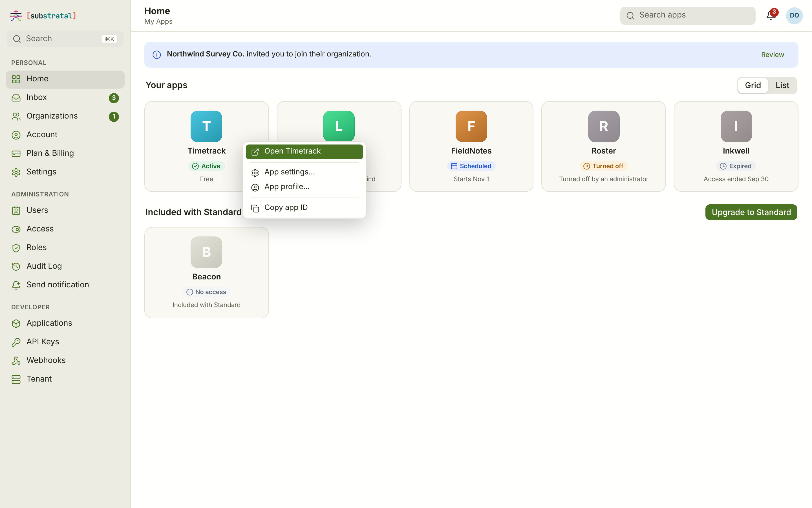
Task: Open the DO user avatar
Action: pyautogui.click(x=794, y=16)
